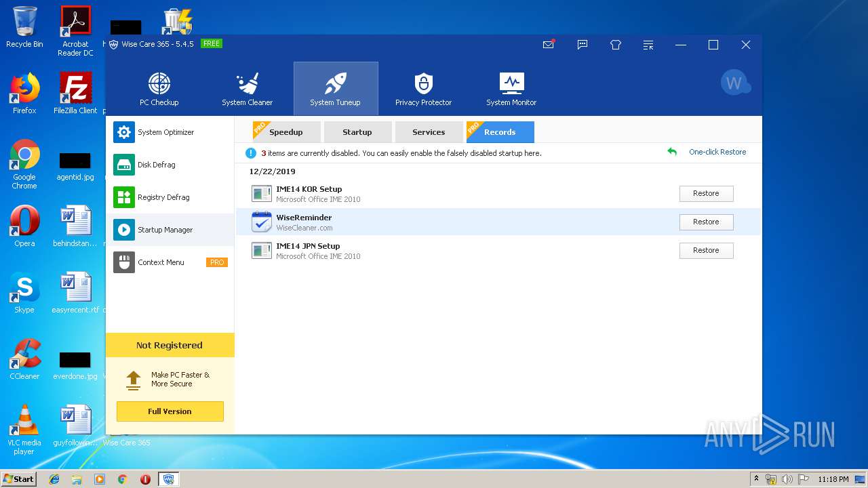This screenshot has height=488, width=868.
Task: Click the WiseReminder calendar icon
Action: coord(262,222)
